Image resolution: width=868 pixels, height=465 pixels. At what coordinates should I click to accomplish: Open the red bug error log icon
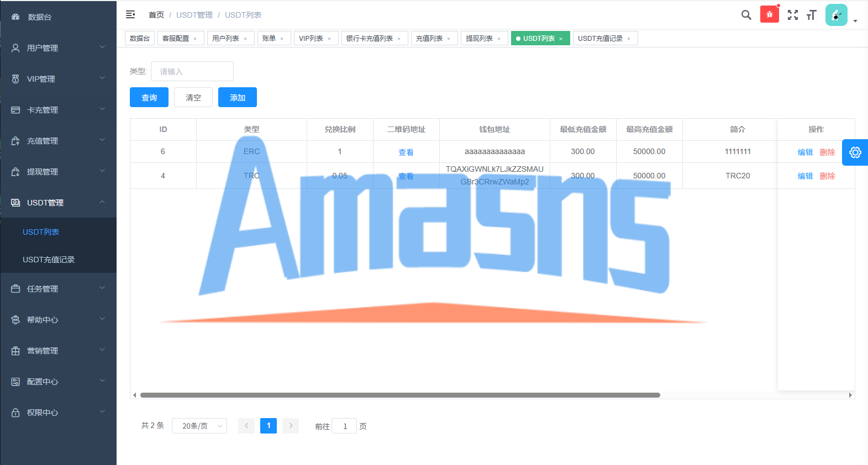tap(770, 14)
